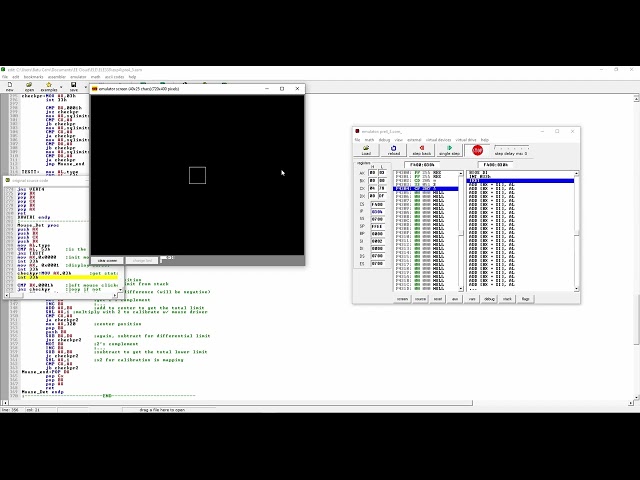
Task: Open the 'assembler' menu
Action: point(57,77)
